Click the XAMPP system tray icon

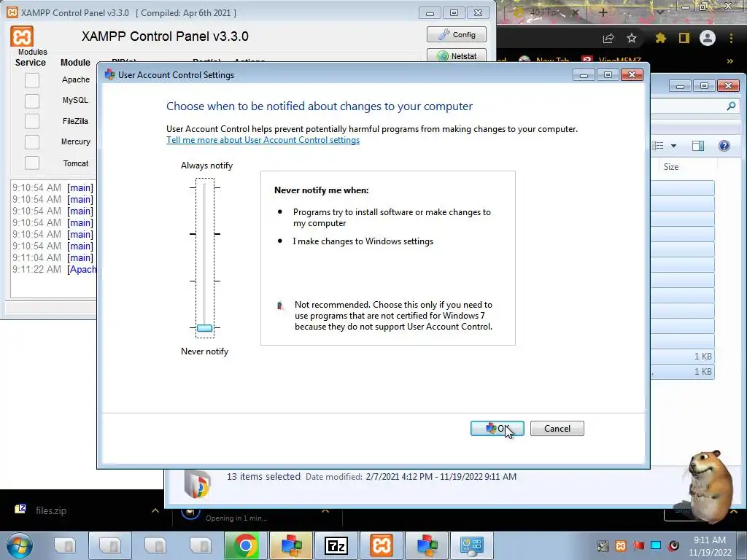coord(621,545)
